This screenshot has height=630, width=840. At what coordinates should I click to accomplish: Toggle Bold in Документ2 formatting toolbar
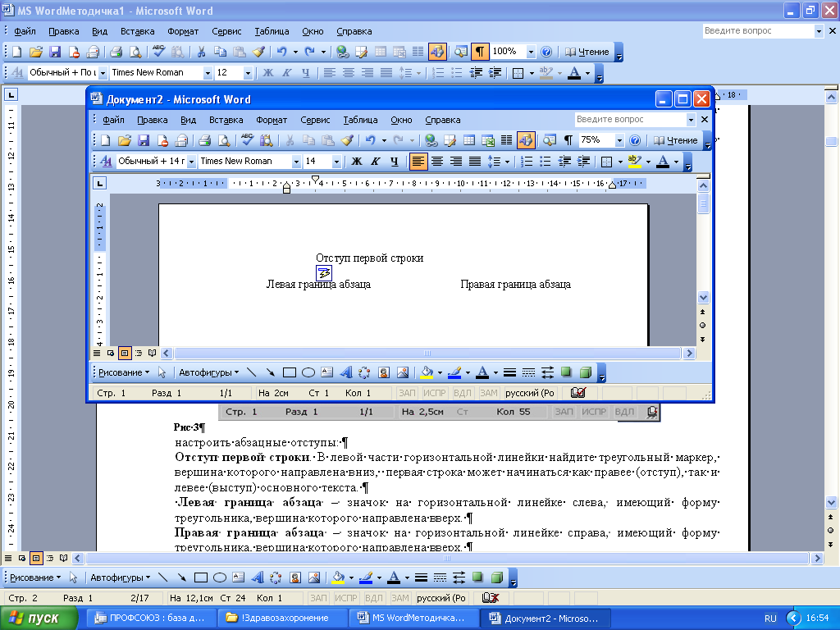pos(357,161)
